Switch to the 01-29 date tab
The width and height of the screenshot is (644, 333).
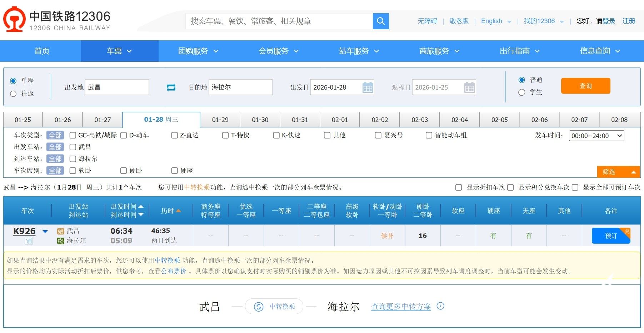pyautogui.click(x=220, y=120)
